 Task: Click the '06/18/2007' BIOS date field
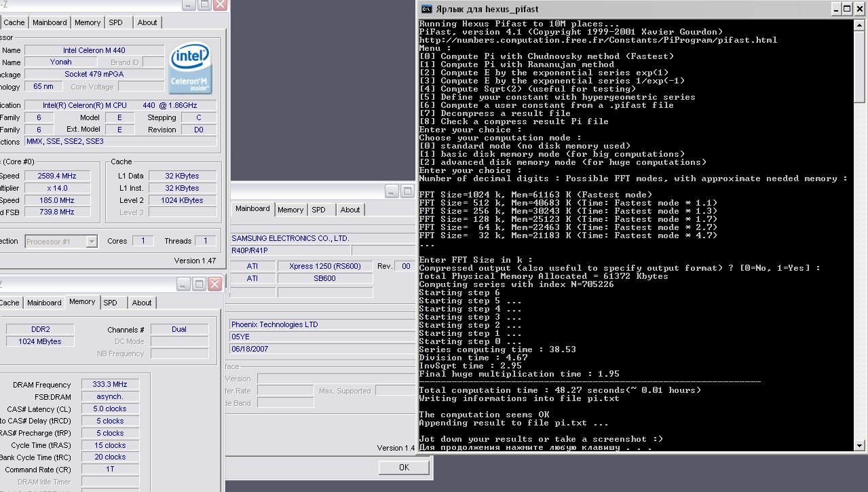(x=322, y=349)
